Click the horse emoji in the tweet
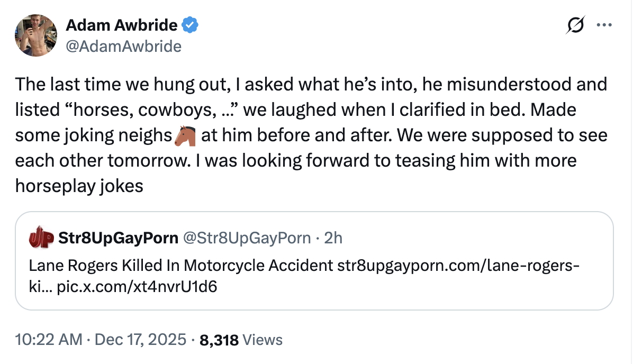This screenshot has height=364, width=633. coord(185,135)
